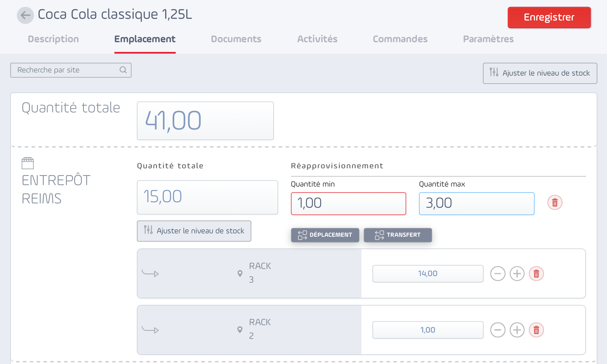Open the Activités tab

[x=317, y=39]
